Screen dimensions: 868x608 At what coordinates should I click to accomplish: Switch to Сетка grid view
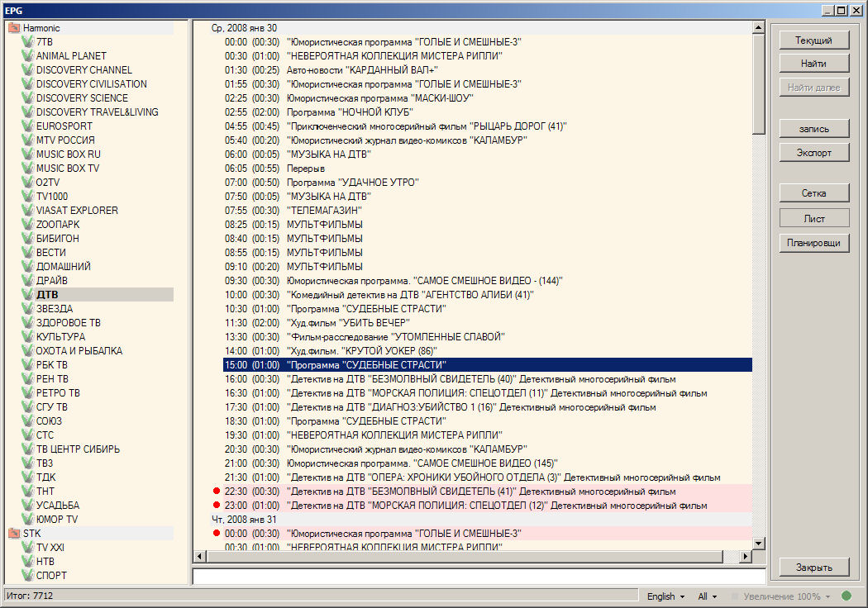(x=813, y=193)
